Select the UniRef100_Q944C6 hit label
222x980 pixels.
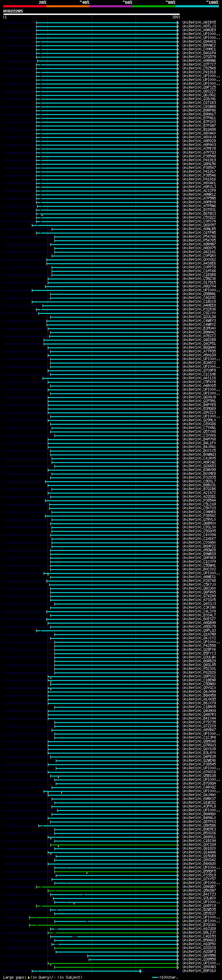click(199, 41)
